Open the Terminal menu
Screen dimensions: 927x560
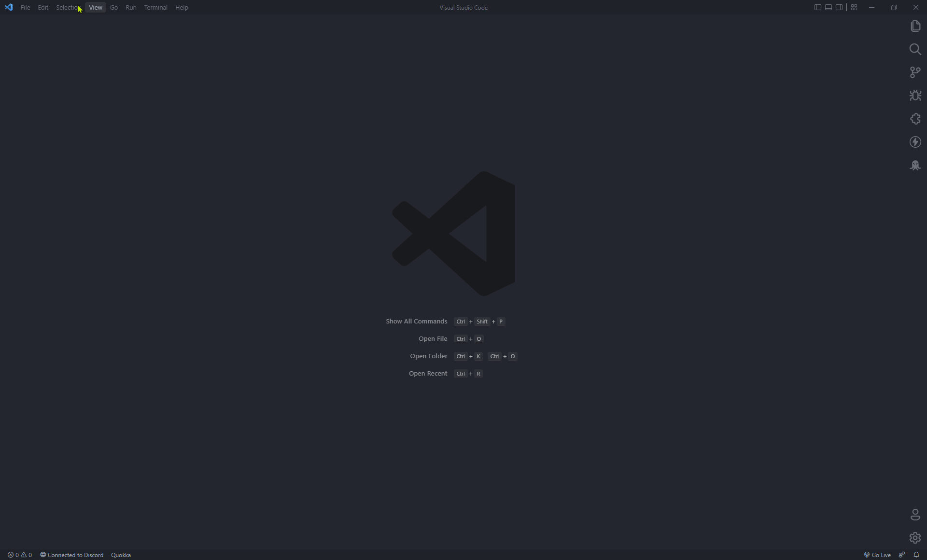(x=155, y=7)
